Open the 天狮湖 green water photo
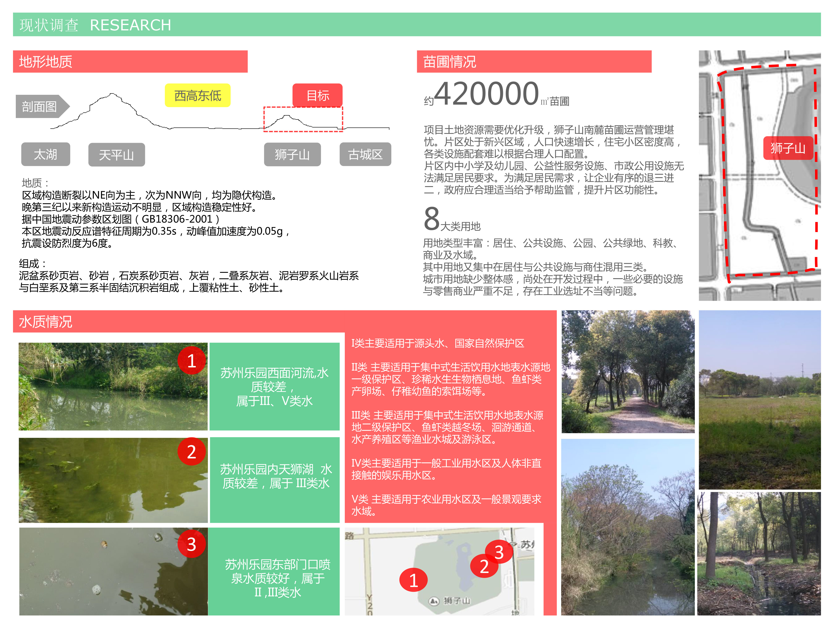This screenshot has width=840, height=630. coord(113,480)
